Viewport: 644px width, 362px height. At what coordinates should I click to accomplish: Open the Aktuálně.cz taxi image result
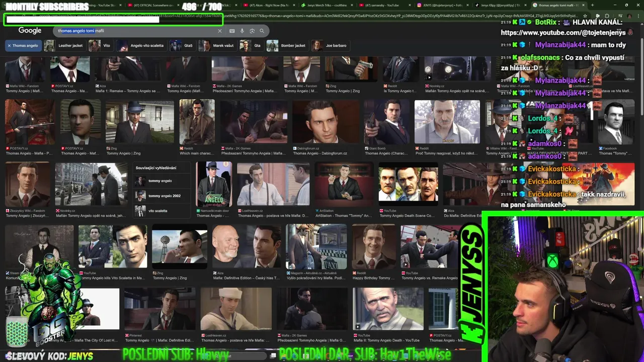[x=316, y=247]
